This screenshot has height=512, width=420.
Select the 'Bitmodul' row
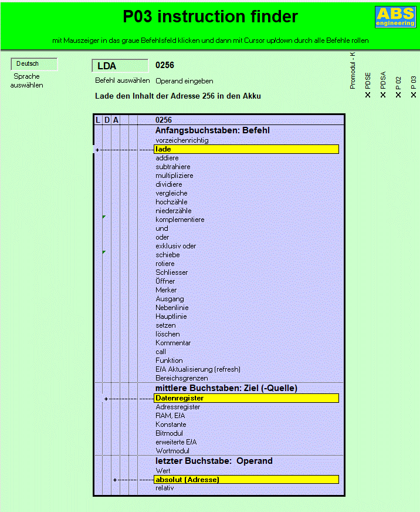pos(169,434)
